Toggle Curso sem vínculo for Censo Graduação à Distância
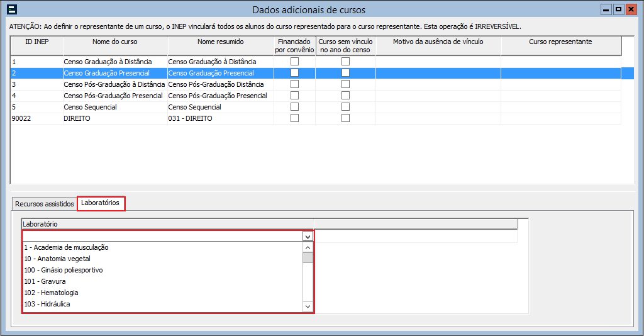Image resolution: width=644 pixels, height=336 pixels. [x=345, y=62]
